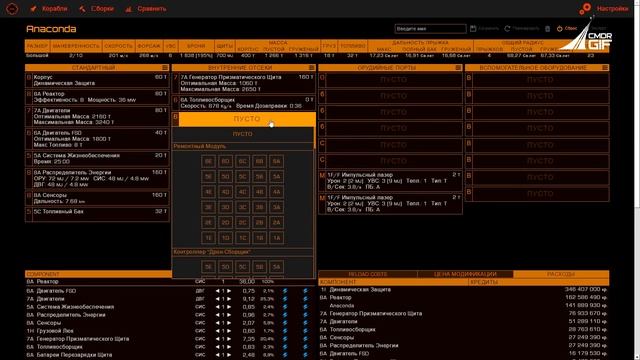Open the first 1F/F Импульсный лазер slot

pyautogui.click(x=391, y=181)
